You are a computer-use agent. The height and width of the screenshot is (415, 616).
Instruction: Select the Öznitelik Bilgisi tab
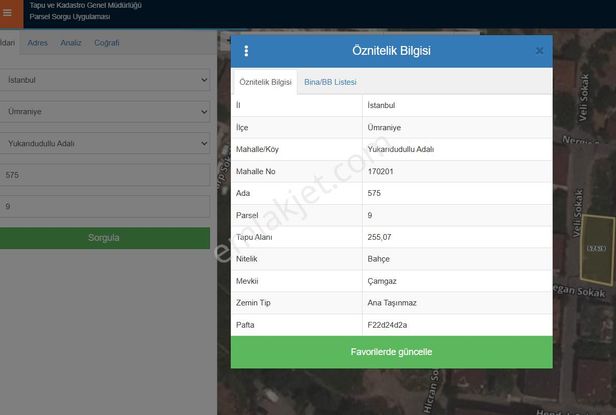pyautogui.click(x=266, y=82)
